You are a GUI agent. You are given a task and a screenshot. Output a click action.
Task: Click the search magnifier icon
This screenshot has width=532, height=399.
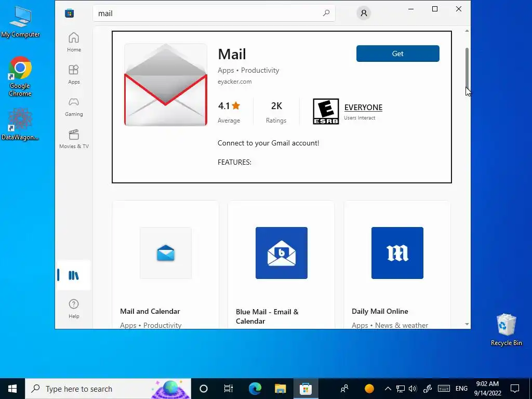[326, 13]
